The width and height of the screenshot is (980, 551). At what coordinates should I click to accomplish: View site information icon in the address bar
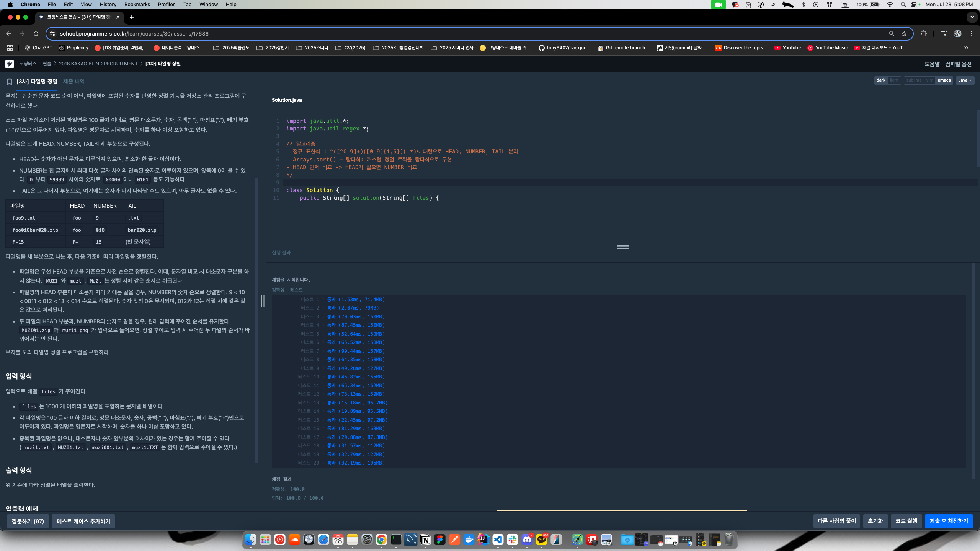click(x=53, y=34)
